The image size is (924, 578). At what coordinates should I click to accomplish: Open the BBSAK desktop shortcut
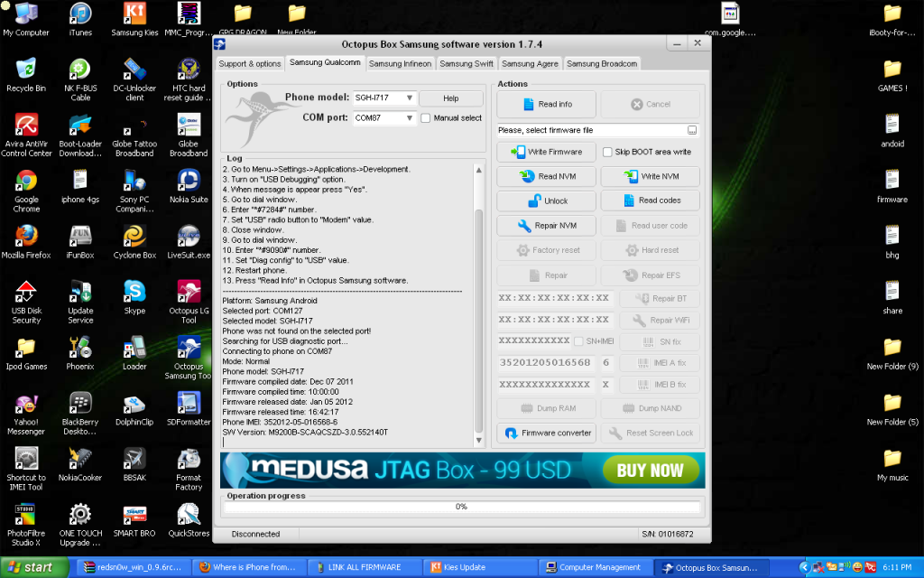(x=134, y=463)
